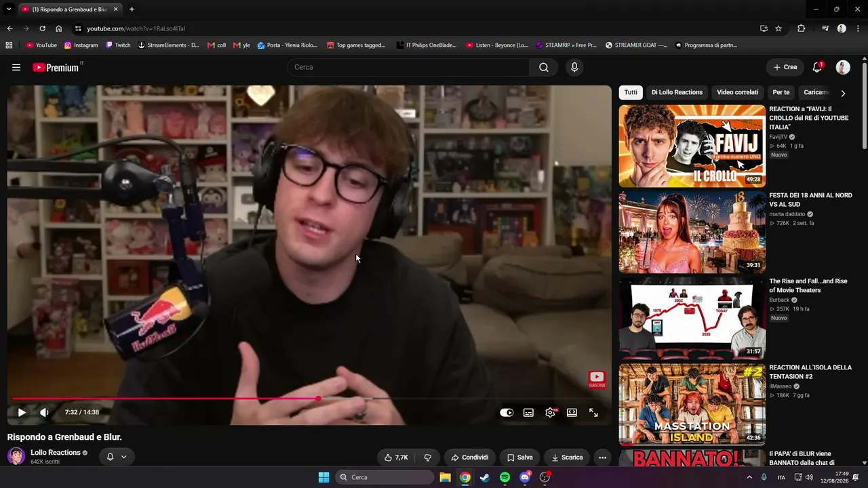Open more actions ellipsis below the video
This screenshot has width=868, height=488.
602,457
